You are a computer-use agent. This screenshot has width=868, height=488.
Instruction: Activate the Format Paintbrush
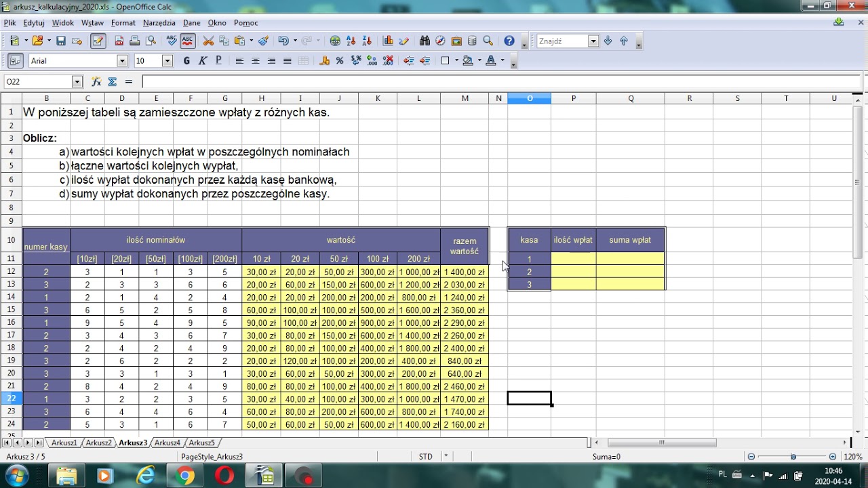pos(264,41)
